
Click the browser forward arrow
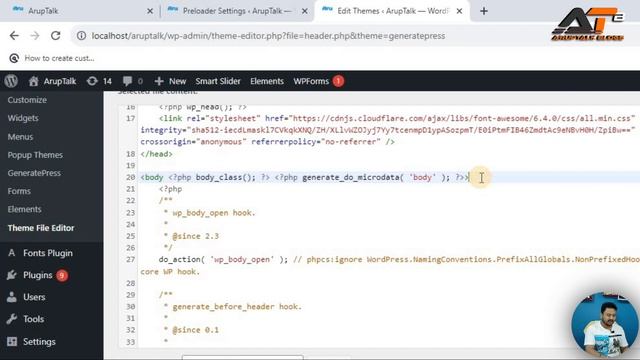tap(35, 36)
